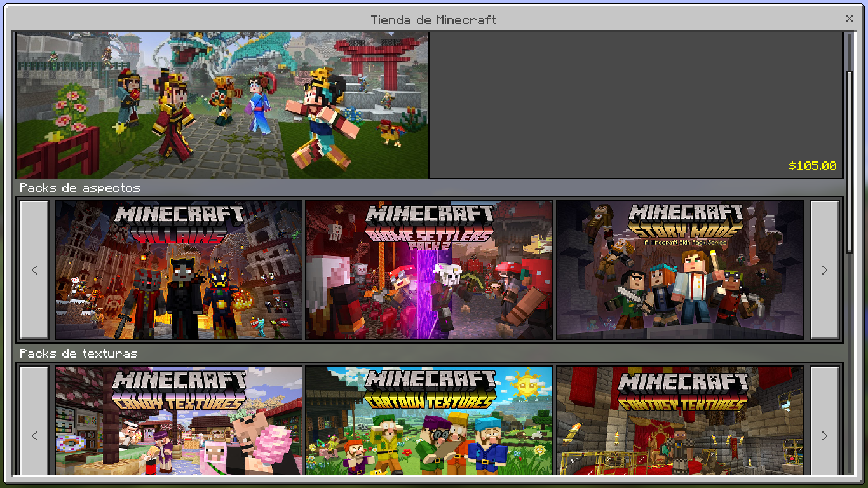Click the scrollbar track above the thumb
Viewport: 868px width, 488px height.
[850, 51]
